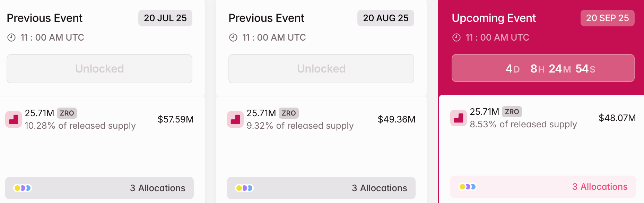Select the 20 JUL 25 date badge
Viewport: 644px width, 203px height.
click(165, 18)
